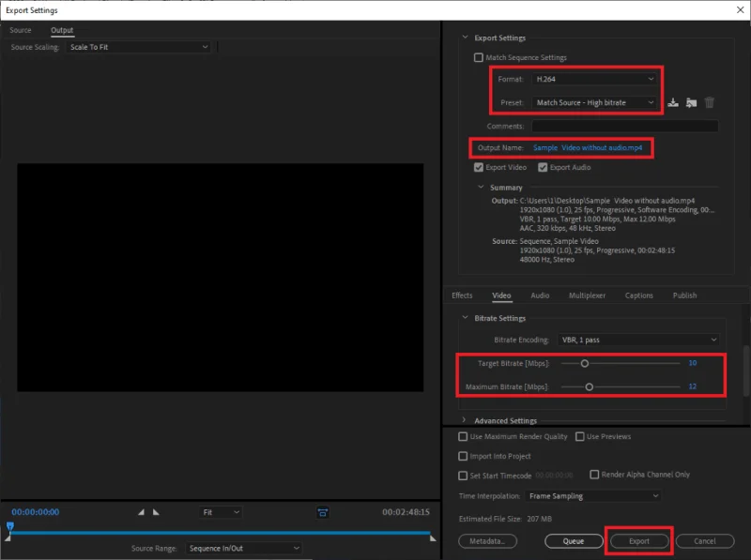Click the output name file link

point(588,148)
